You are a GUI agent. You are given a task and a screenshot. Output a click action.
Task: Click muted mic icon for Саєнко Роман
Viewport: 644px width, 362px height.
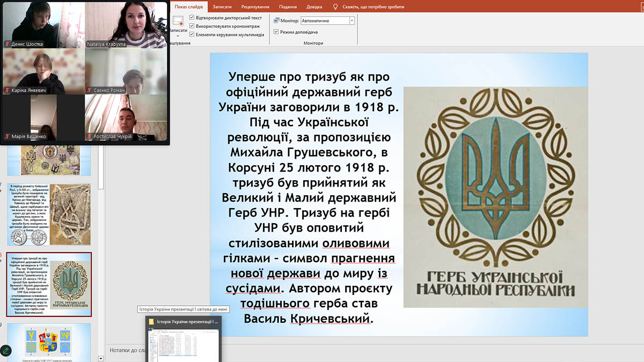point(89,90)
